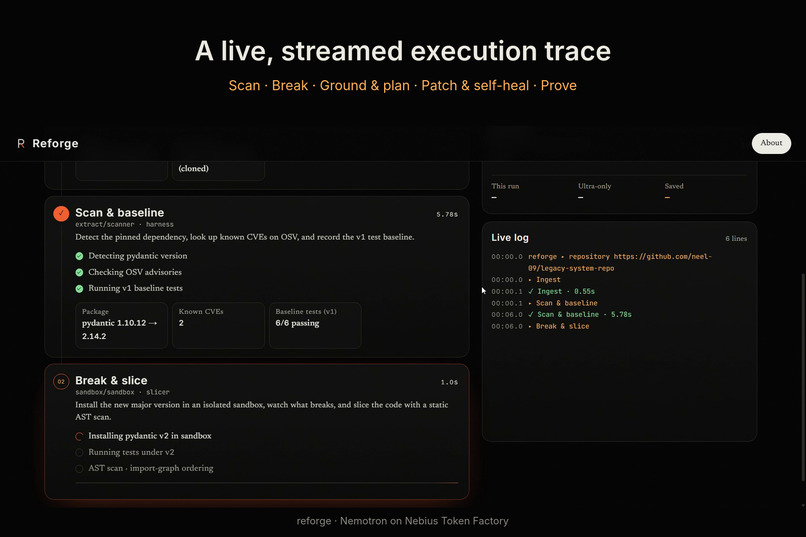Click green check beside Running v1 baseline tests
Screen dimensions: 806x537
79,289
